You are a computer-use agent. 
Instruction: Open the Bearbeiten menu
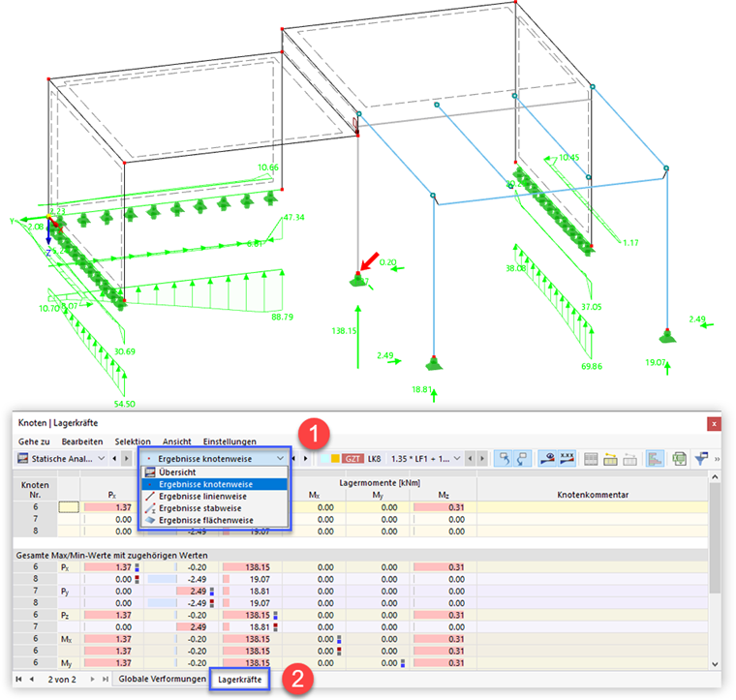click(x=82, y=441)
